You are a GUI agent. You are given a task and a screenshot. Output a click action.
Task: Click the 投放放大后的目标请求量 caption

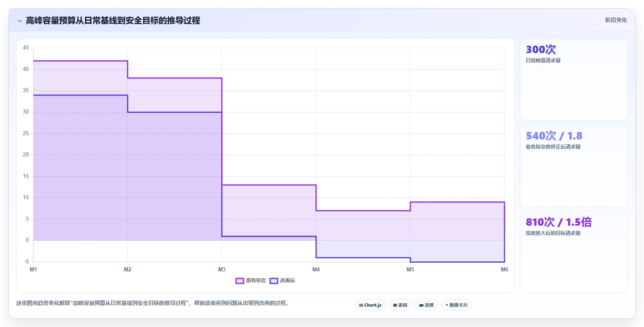(x=553, y=233)
